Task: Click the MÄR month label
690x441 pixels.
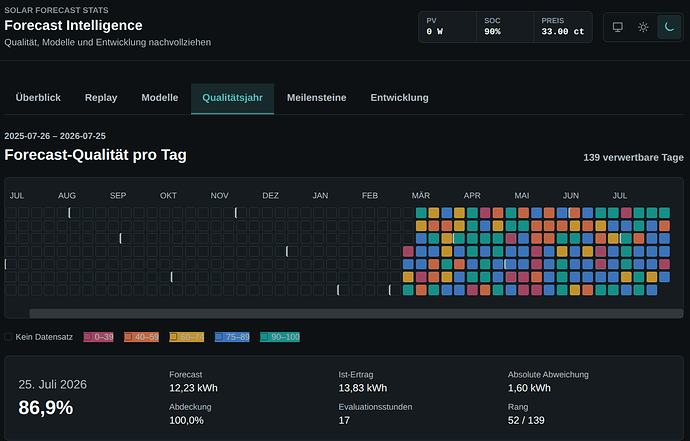Action: tap(421, 195)
